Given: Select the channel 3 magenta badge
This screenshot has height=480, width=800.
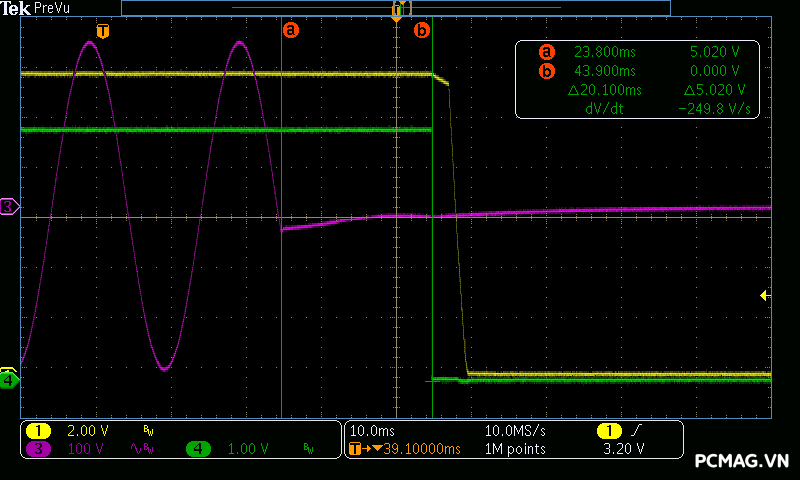Looking at the screenshot, I should click(38, 449).
